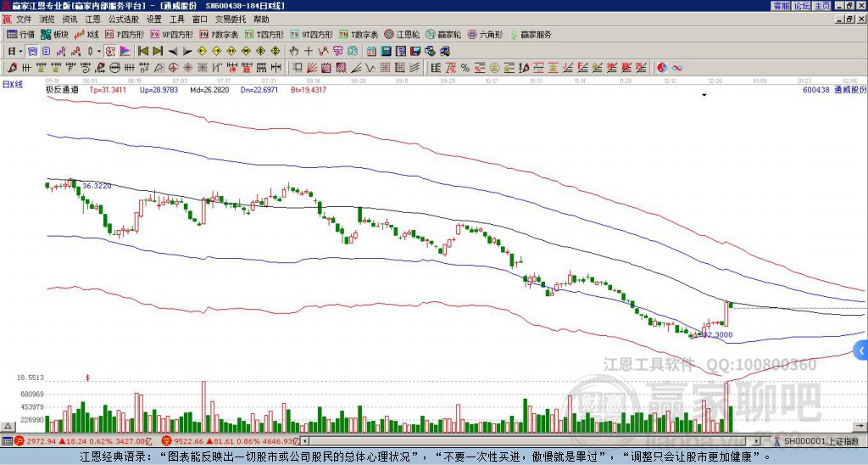Click the black left-arrow move icon
Screen dimensions: 868x465
pyautogui.click(x=173, y=52)
